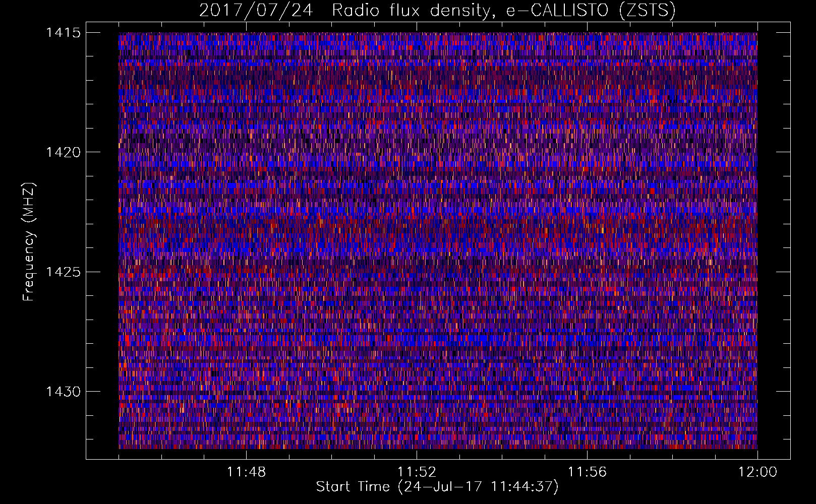Click the 12:00 time axis label
The image size is (816, 504).
tap(757, 472)
